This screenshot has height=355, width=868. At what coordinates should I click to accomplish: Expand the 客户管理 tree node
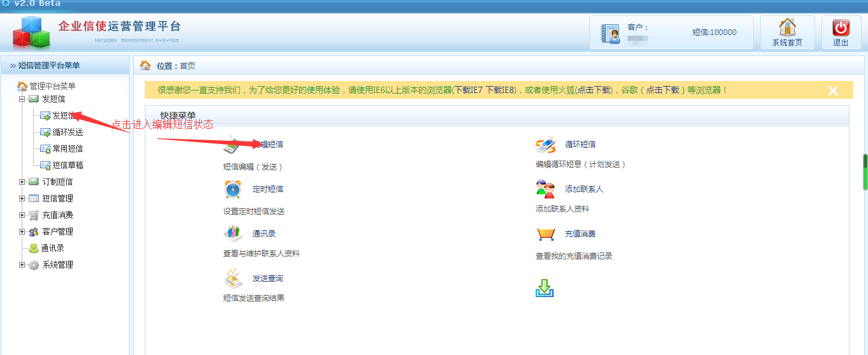point(22,231)
